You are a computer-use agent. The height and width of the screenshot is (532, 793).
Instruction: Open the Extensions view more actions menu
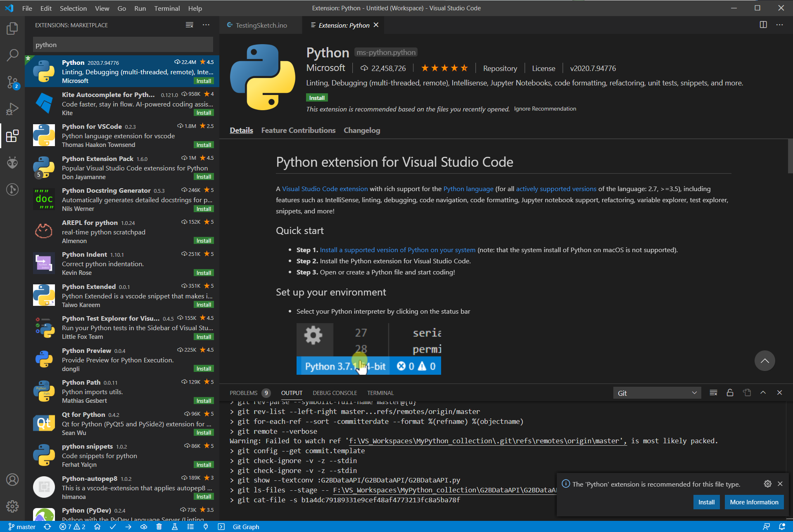coord(206,25)
